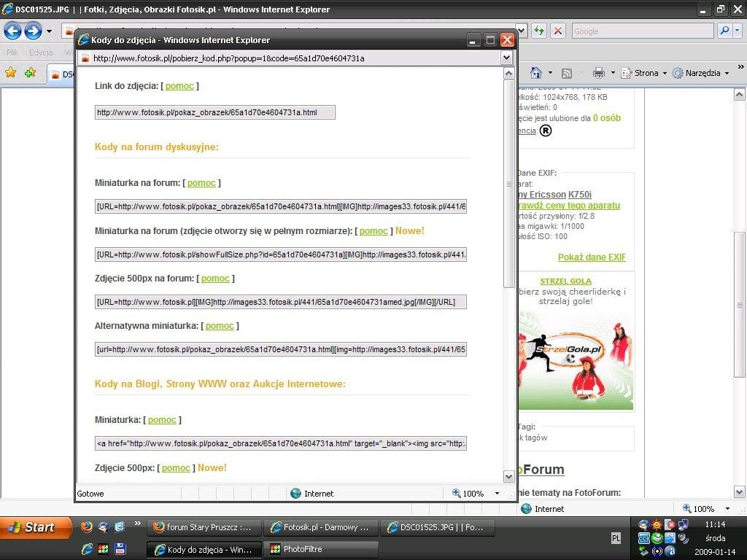The height and width of the screenshot is (560, 747).
Task: Switch to DSC01525.JPG taskbar button
Action: 437,527
